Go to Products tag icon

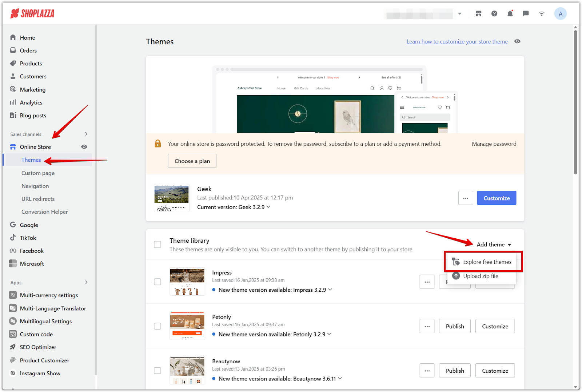click(x=13, y=63)
